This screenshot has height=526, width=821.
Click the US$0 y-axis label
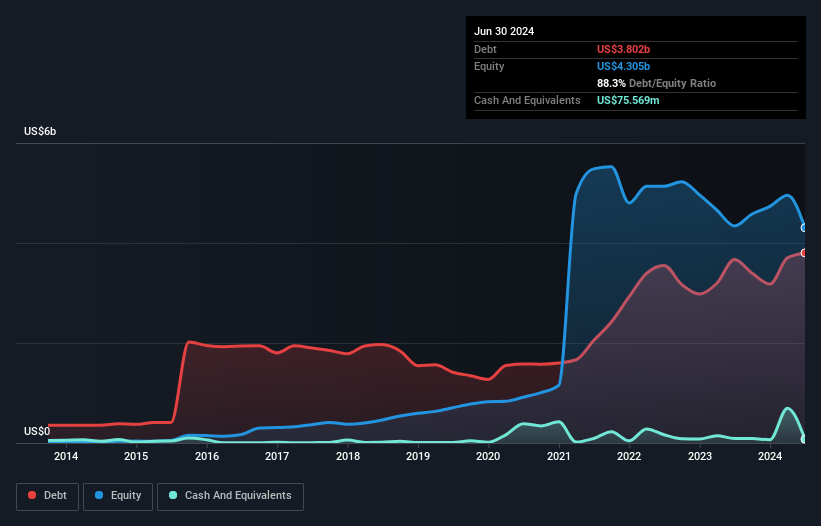37,431
